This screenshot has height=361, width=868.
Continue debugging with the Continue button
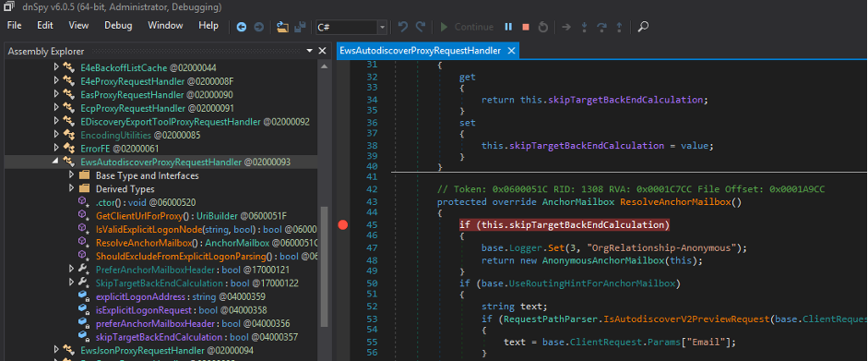[467, 27]
